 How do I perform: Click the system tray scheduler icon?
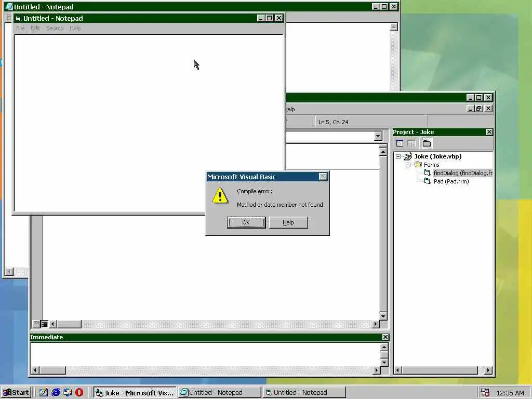(485, 393)
